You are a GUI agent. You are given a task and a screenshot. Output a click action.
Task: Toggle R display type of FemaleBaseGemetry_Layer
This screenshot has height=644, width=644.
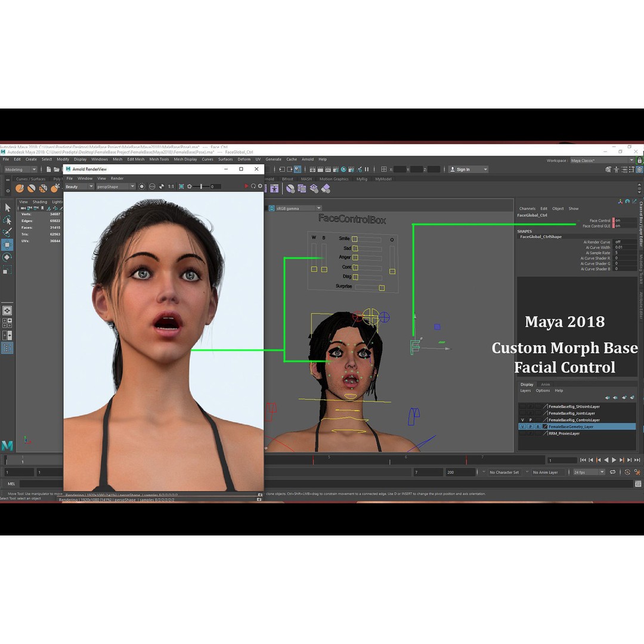538,426
